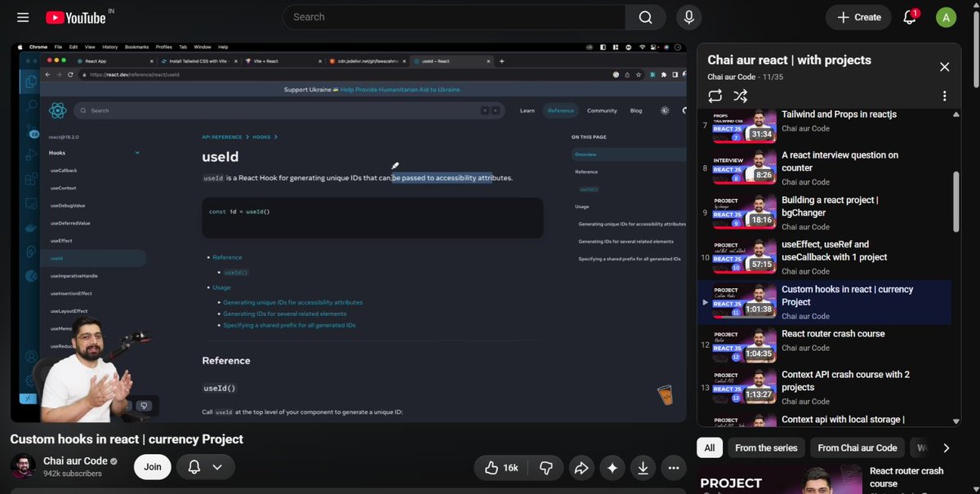The image size is (980, 494).
Task: Click Chai aur Code under Tailwind item
Action: [x=805, y=129]
